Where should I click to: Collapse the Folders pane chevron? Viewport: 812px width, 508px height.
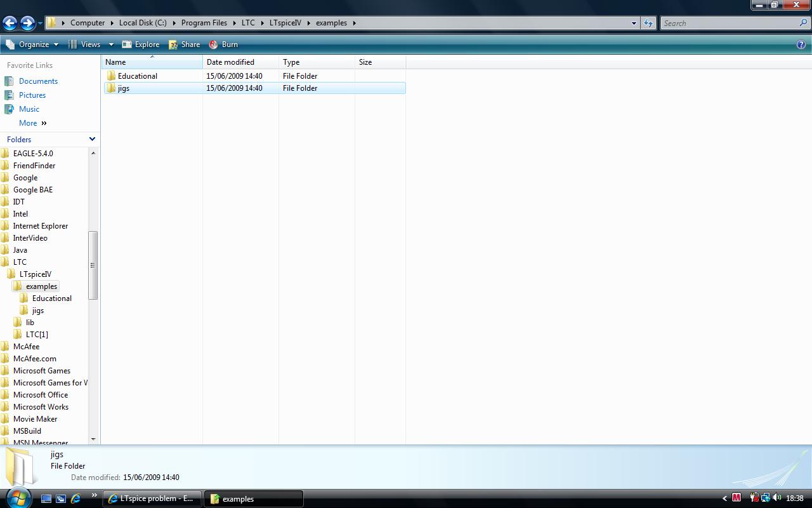pyautogui.click(x=92, y=139)
